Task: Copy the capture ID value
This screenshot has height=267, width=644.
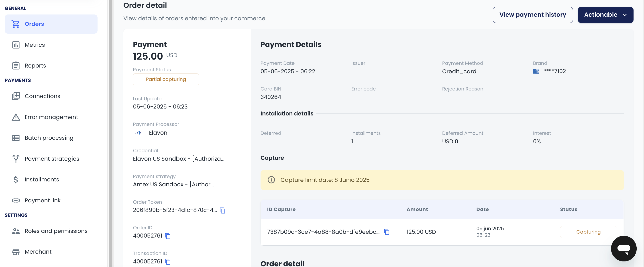Action: (387, 232)
